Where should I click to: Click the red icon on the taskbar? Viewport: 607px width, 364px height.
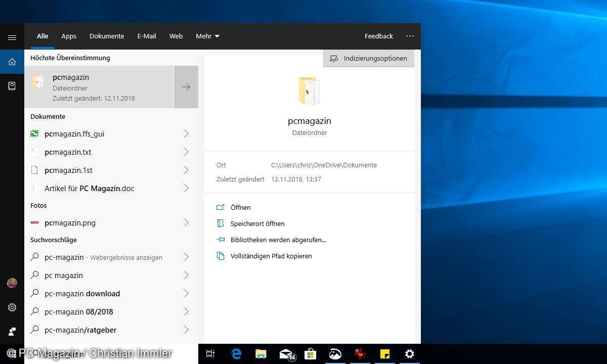(x=360, y=354)
